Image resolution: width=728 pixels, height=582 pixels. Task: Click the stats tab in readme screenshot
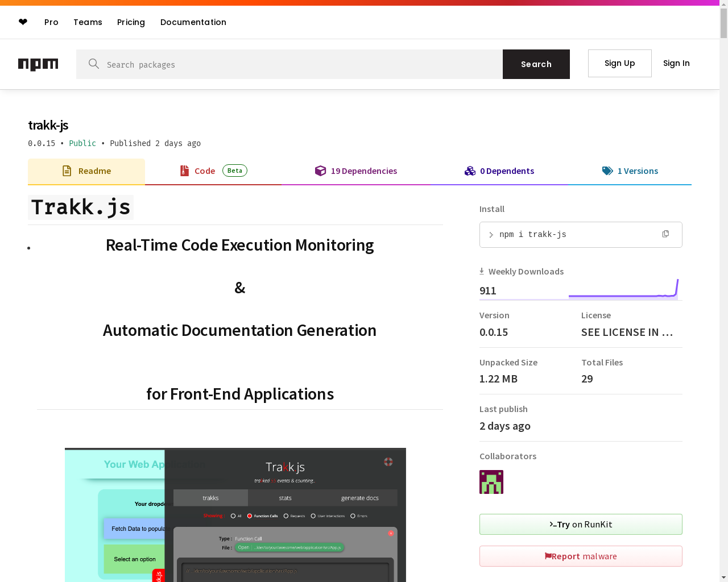click(x=286, y=498)
